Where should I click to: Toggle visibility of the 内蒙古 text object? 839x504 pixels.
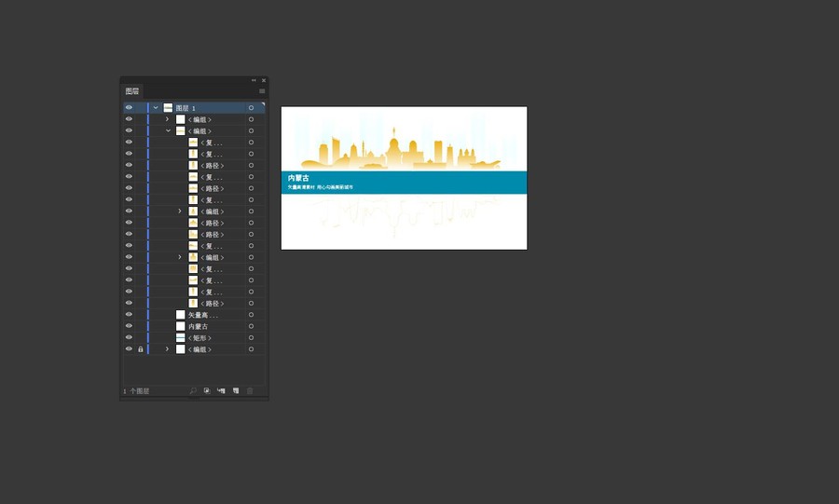coord(129,326)
